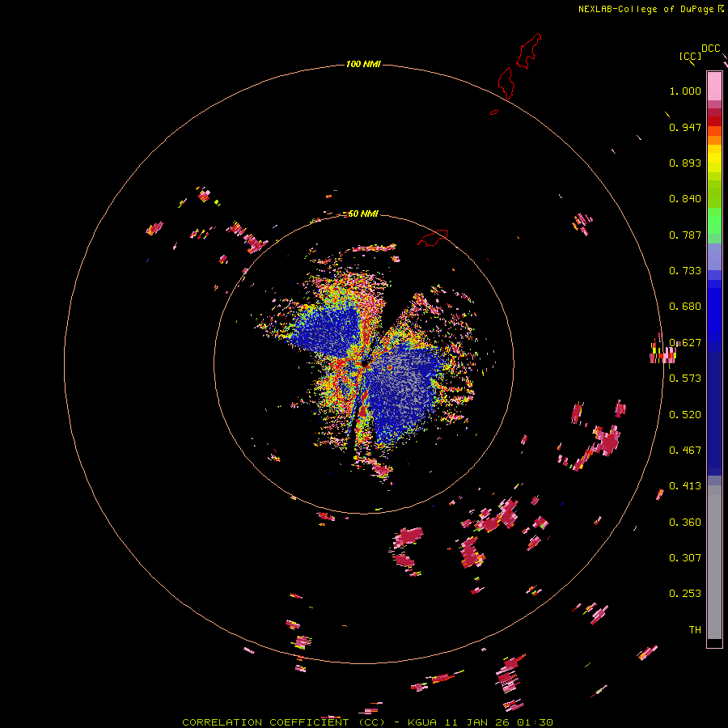Select the 0.520 scale label
This screenshot has width=728, height=728.
pos(685,415)
